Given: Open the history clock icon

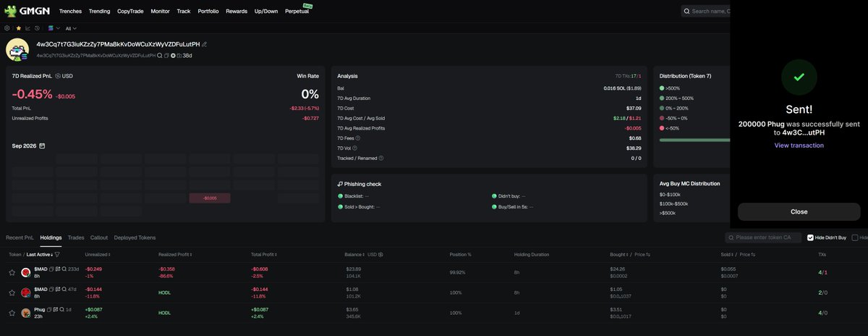Looking at the screenshot, I should pyautogui.click(x=37, y=28).
